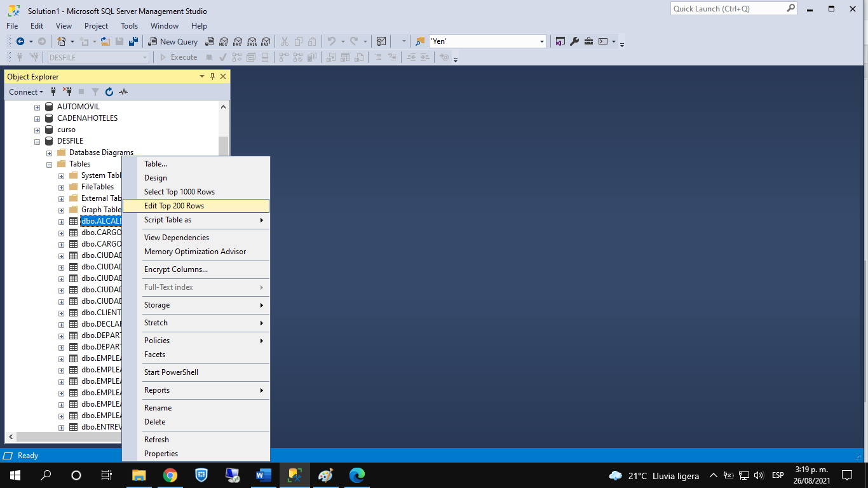The width and height of the screenshot is (868, 488).
Task: Choose Memory Optimization Advisor
Action: tap(196, 252)
